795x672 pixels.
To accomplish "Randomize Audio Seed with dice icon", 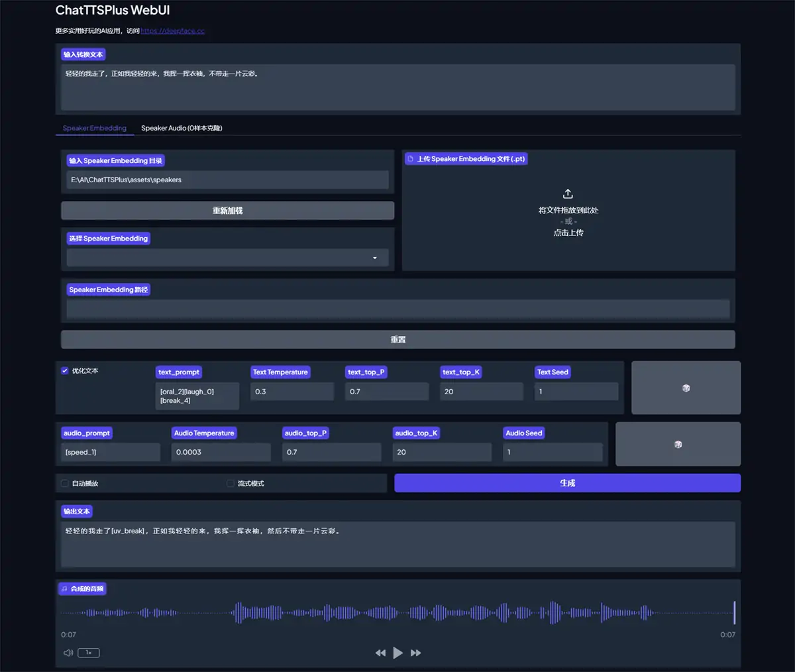I will coord(678,444).
